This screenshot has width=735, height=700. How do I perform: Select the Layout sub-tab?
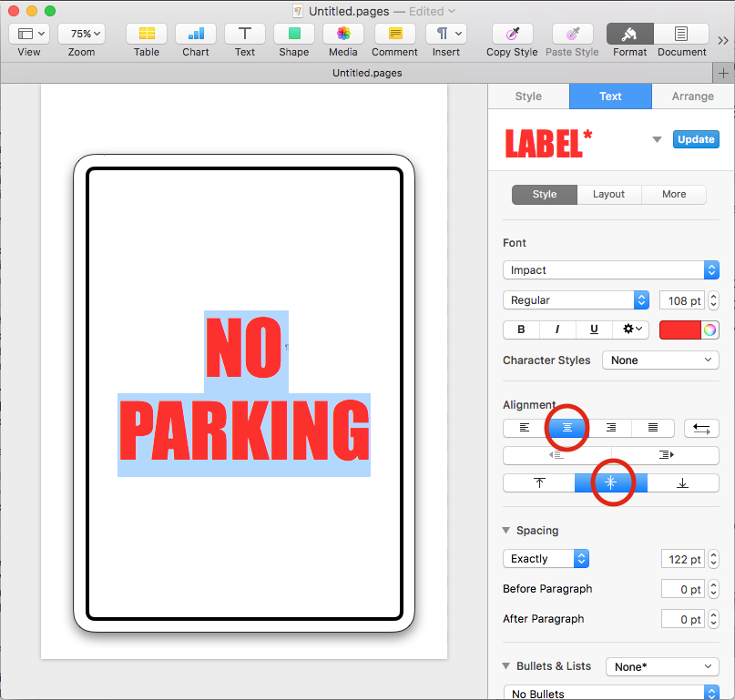[x=608, y=194]
